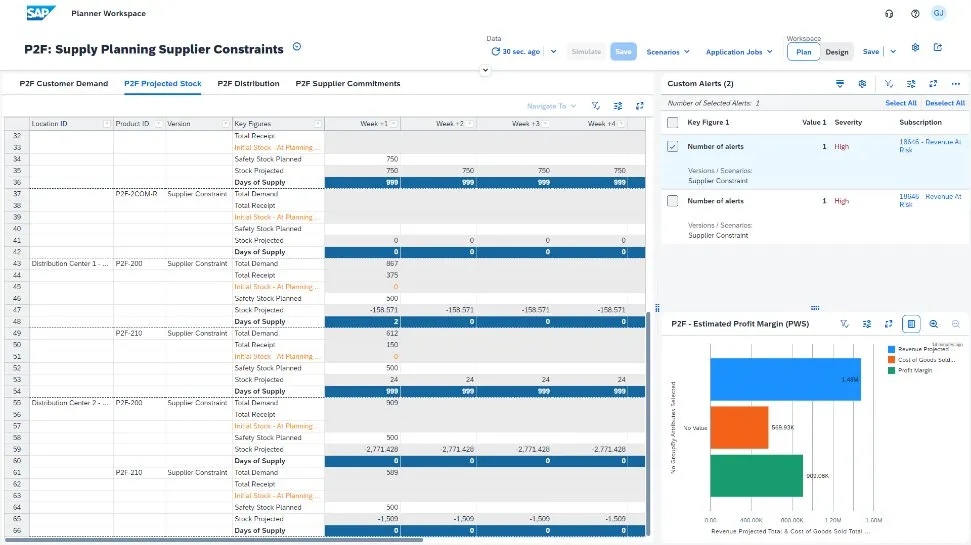Open the P2F Supplier Commitments tab
971x545 pixels.
(x=347, y=84)
